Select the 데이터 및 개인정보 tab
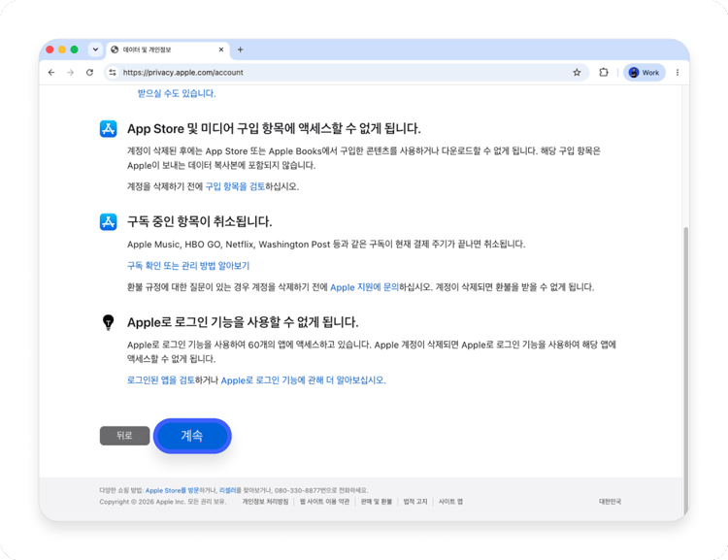Screen dimensions: 728x560 point(168,49)
